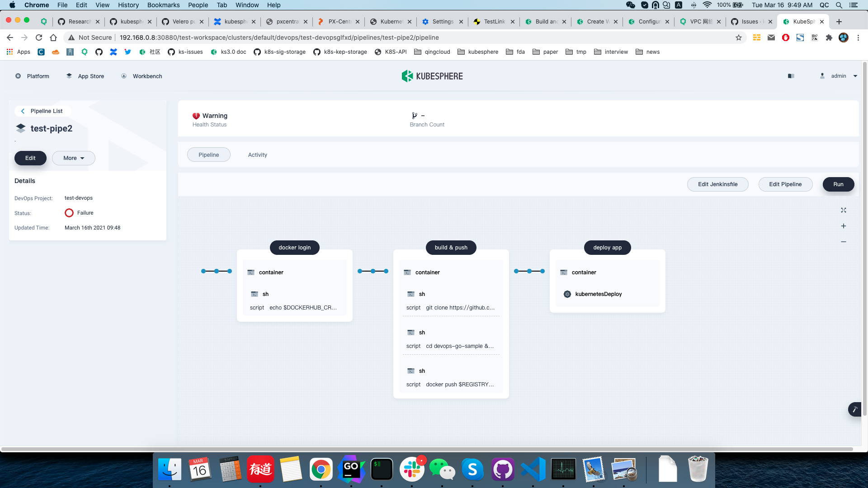Open the kubesphere bookmarks folder
This screenshot has width=868, height=488.
[478, 52]
